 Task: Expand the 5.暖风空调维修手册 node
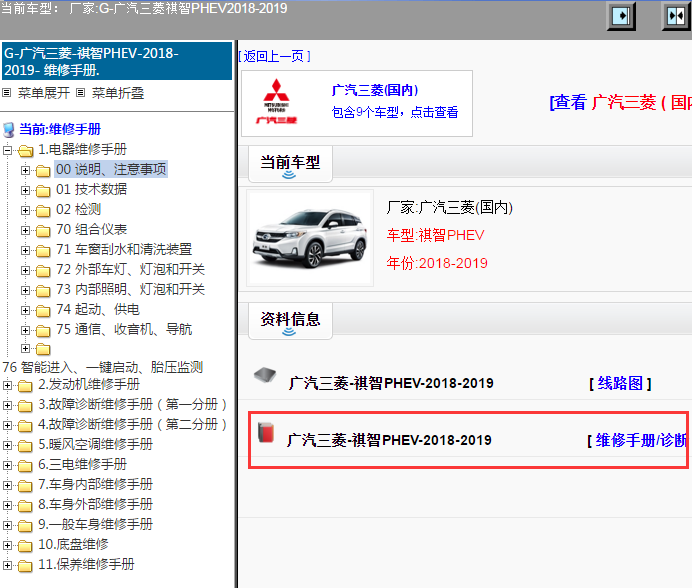pos(7,445)
